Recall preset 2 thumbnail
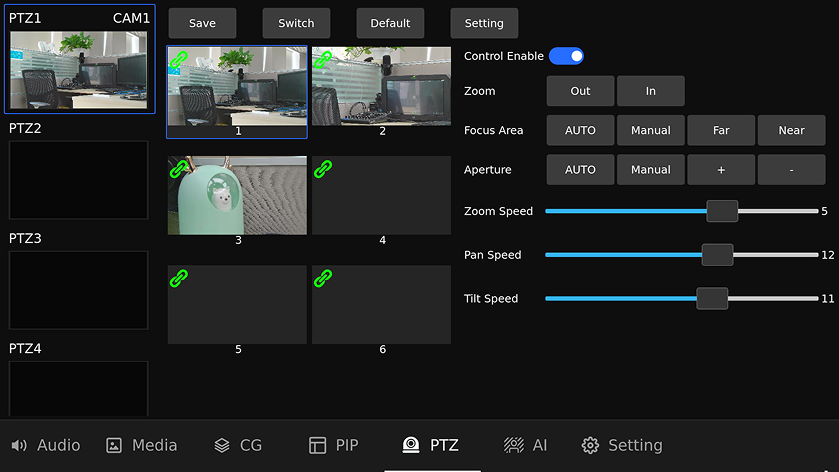 tap(382, 87)
